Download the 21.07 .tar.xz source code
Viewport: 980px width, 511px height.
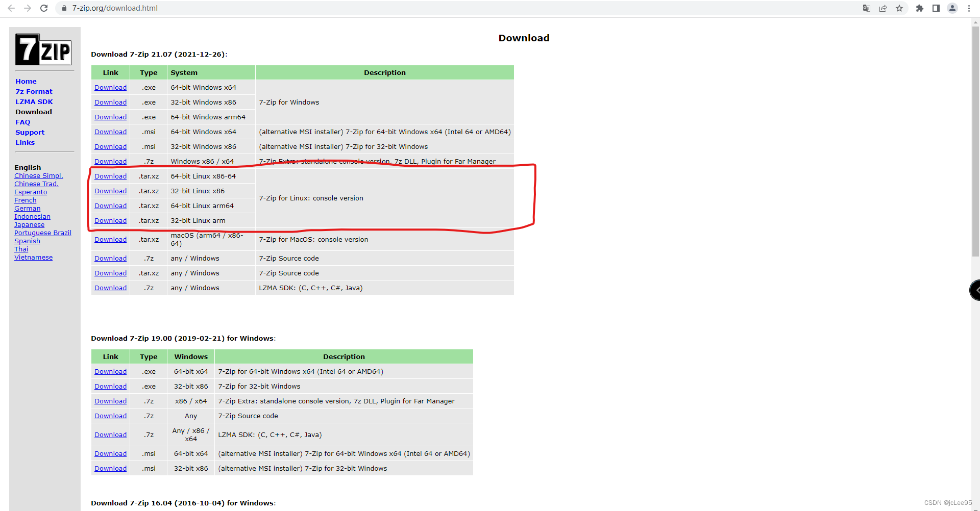point(110,273)
